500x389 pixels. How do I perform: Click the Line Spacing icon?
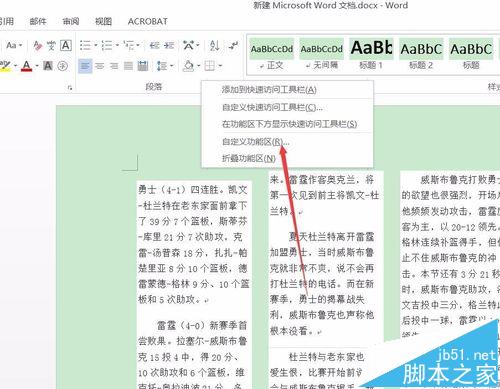coord(162,66)
